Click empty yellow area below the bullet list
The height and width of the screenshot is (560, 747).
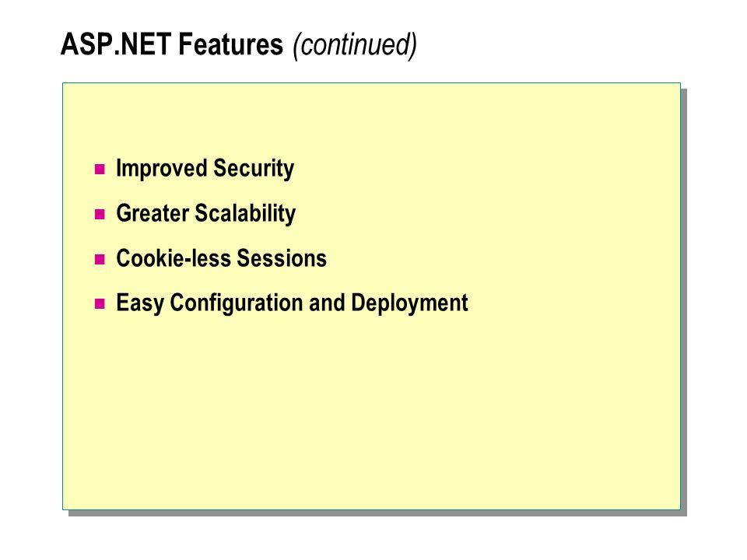click(x=372, y=415)
